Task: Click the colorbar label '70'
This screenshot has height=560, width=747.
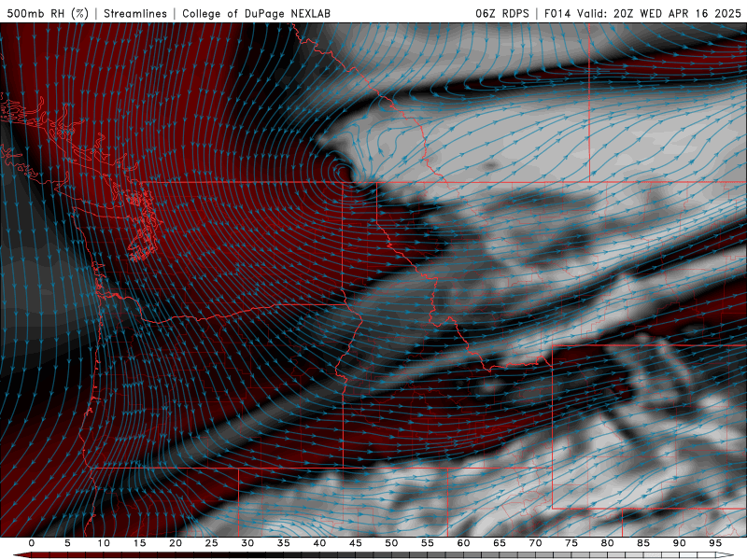Action: click(x=535, y=543)
